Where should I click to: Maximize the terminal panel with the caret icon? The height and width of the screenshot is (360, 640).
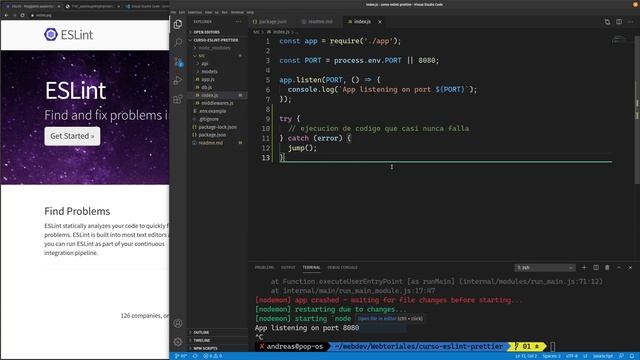coord(619,267)
